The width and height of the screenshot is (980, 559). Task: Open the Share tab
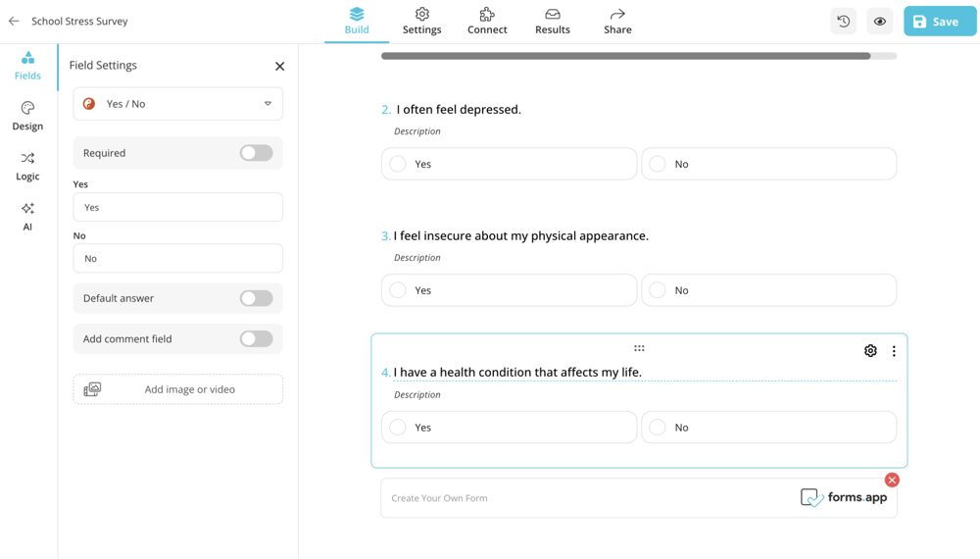pyautogui.click(x=617, y=22)
